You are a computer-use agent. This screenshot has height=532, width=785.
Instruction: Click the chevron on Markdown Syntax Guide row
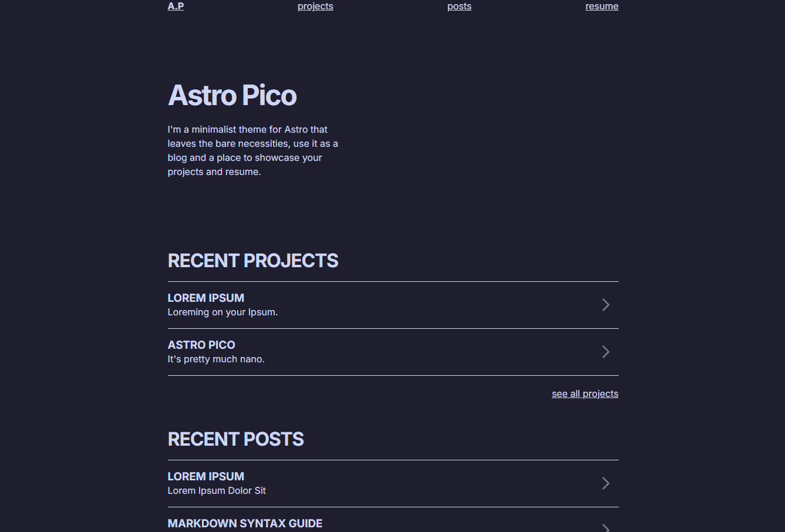606,527
